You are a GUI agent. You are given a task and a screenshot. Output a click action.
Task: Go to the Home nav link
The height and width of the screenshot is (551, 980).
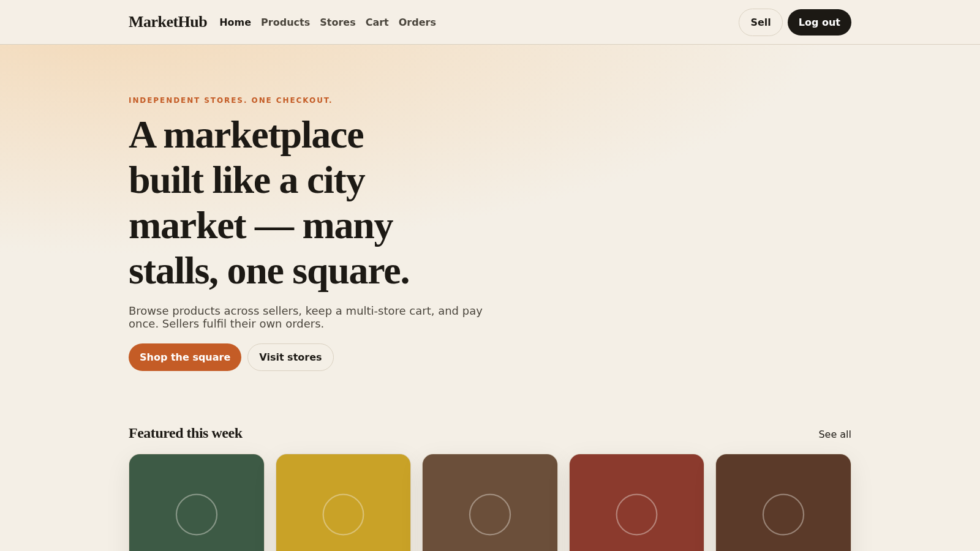[x=235, y=22]
